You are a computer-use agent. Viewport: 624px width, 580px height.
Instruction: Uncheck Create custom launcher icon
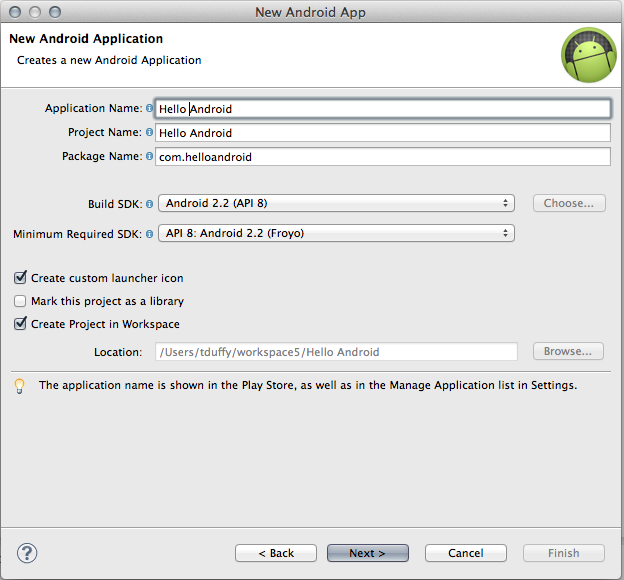pos(20,277)
